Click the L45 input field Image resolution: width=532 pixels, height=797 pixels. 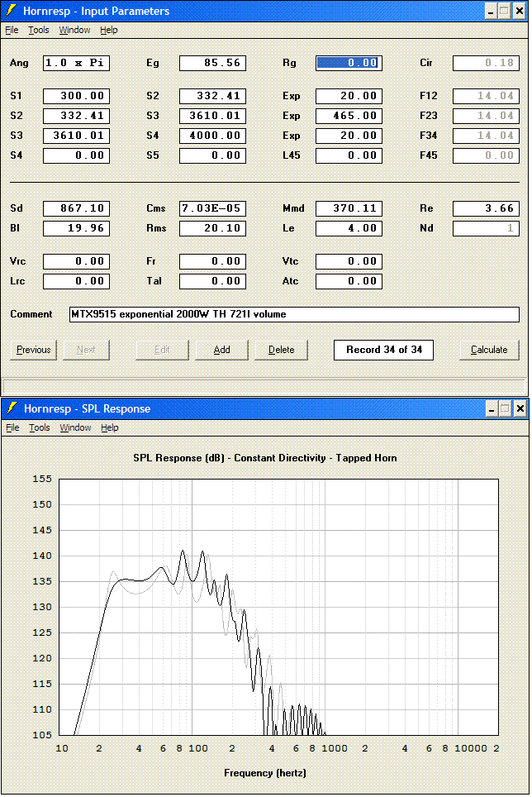349,155
